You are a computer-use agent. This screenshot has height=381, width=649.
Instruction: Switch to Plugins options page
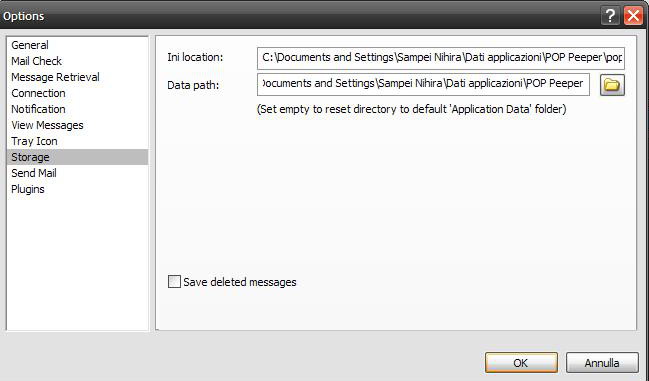coord(77,189)
